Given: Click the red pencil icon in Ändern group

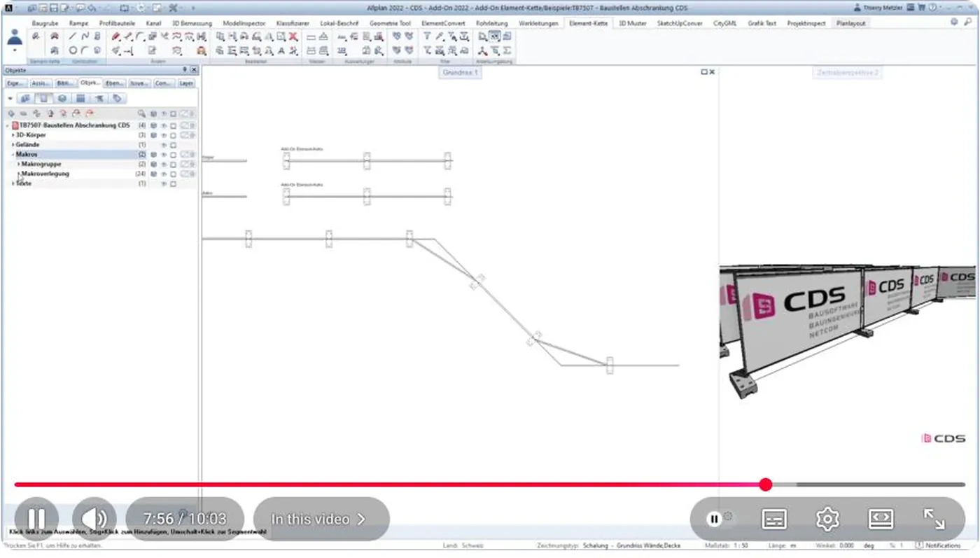Looking at the screenshot, I should (116, 36).
